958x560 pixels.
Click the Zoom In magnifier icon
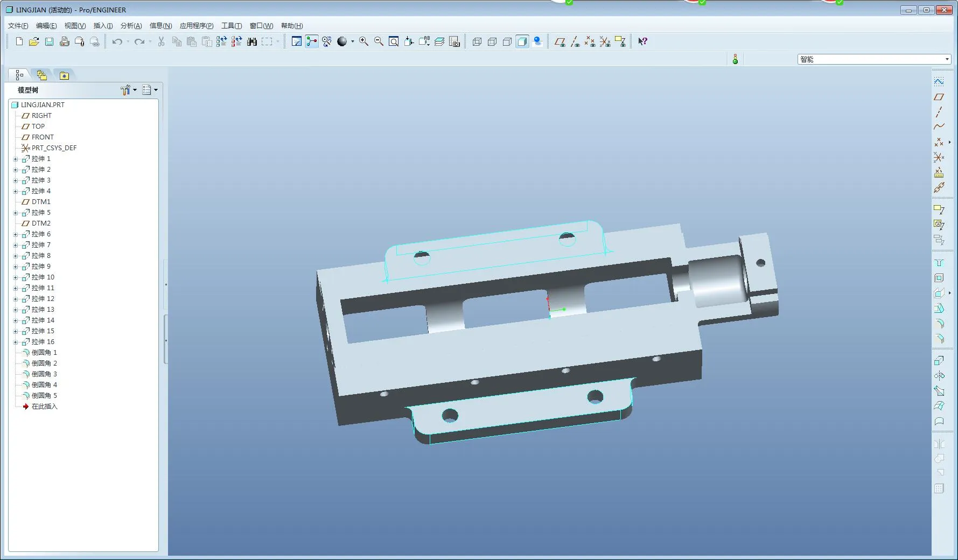(x=363, y=41)
